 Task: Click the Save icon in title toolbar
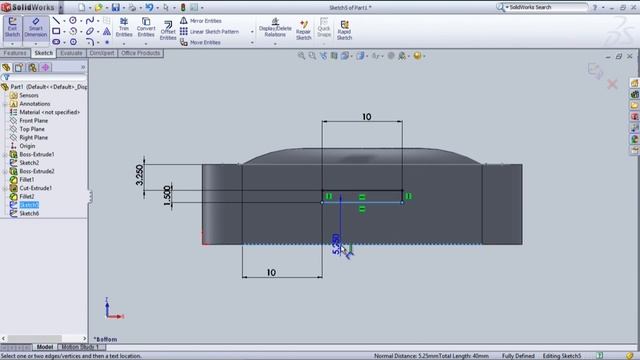(116, 7)
